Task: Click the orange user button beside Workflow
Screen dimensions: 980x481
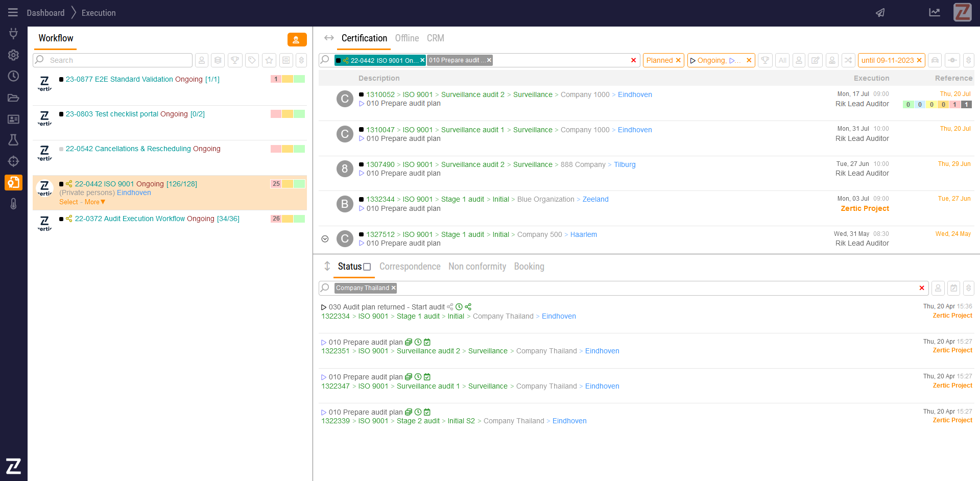Action: (x=297, y=40)
